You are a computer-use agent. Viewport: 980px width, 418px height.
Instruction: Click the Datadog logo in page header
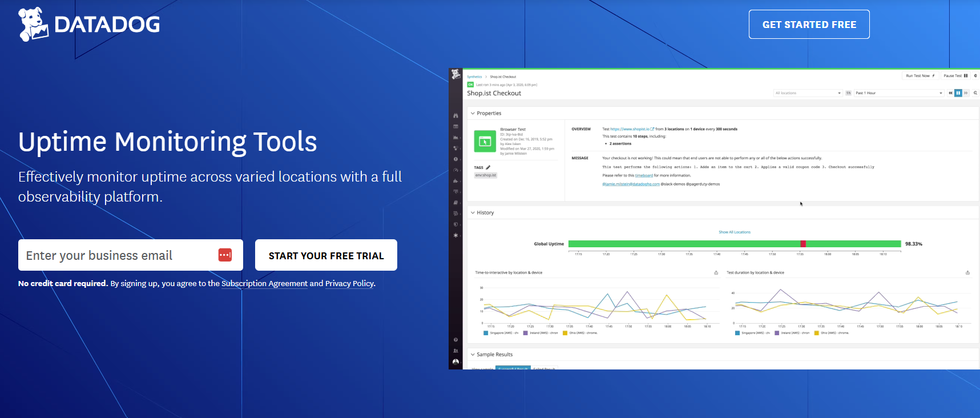[89, 25]
